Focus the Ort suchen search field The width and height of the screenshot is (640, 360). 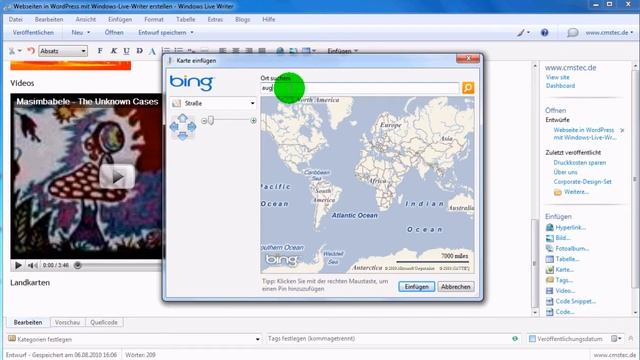click(360, 88)
